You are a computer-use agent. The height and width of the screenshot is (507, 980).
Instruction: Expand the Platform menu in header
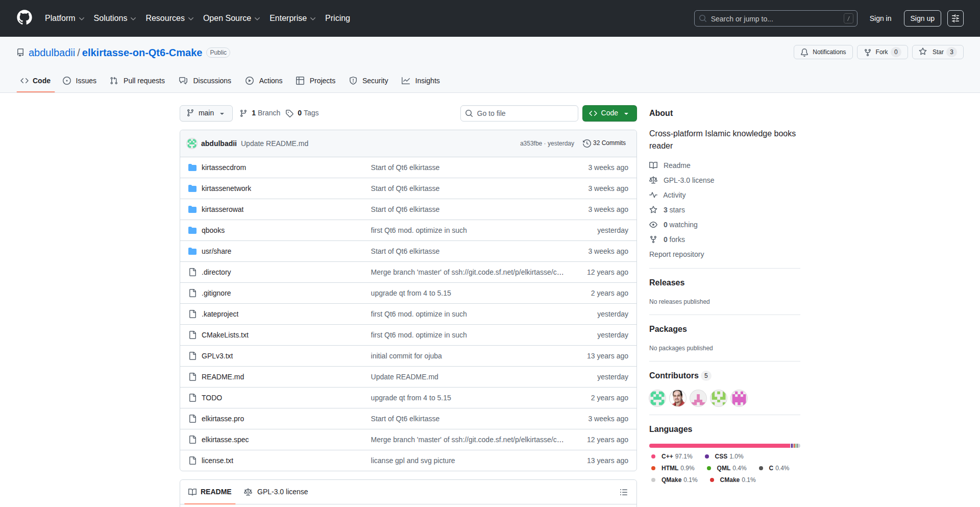(64, 18)
